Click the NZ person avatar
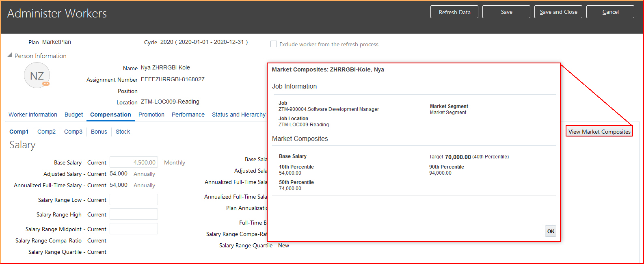644x264 pixels. pyautogui.click(x=37, y=76)
